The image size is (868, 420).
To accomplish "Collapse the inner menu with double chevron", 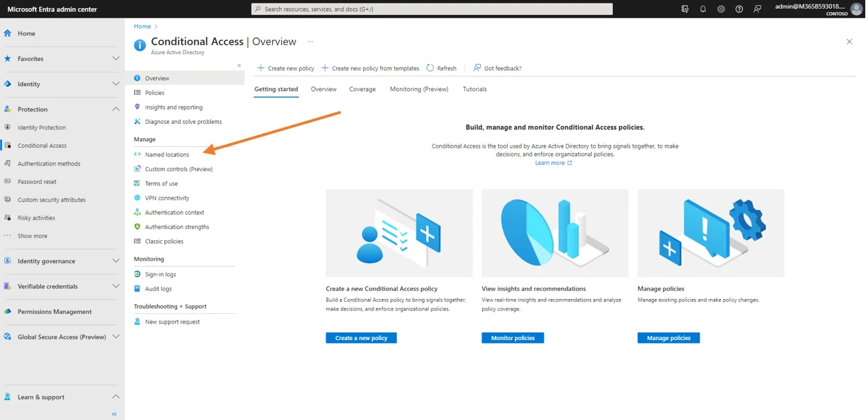I will pyautogui.click(x=239, y=66).
